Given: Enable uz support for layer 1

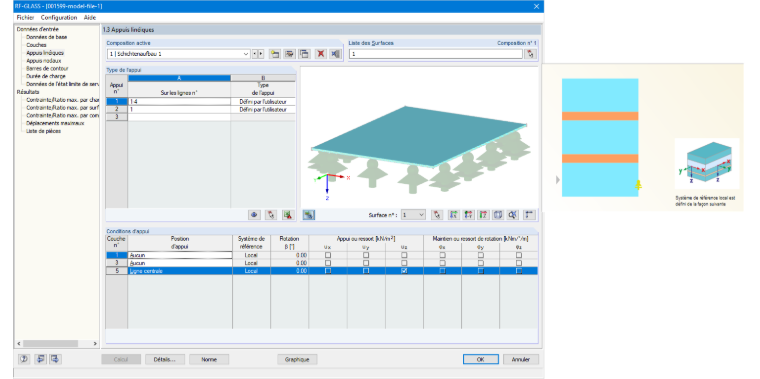Looking at the screenshot, I should pyautogui.click(x=404, y=255).
